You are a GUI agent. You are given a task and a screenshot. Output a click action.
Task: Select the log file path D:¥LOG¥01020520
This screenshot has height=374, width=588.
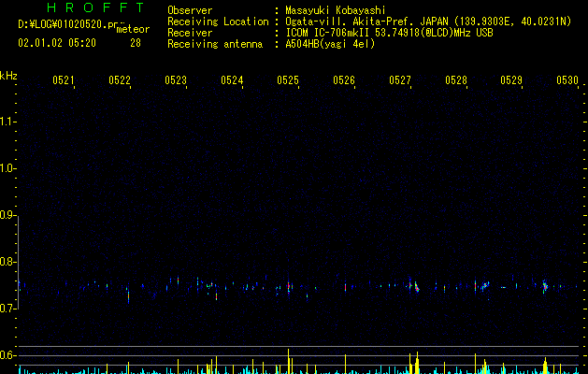[x=67, y=24]
